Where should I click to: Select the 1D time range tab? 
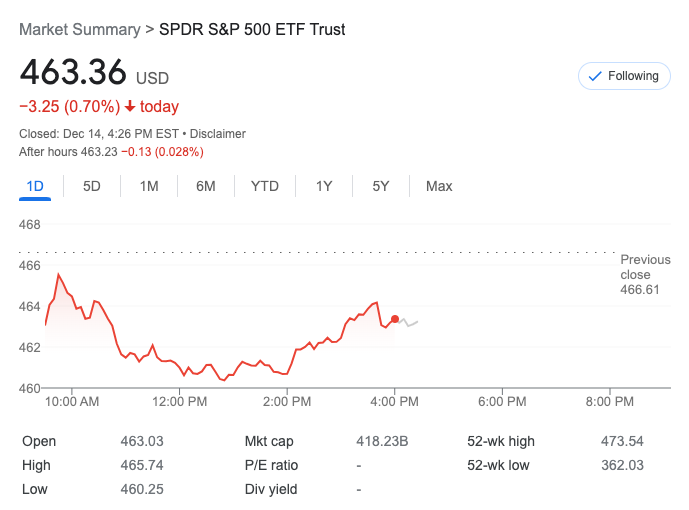pos(35,186)
